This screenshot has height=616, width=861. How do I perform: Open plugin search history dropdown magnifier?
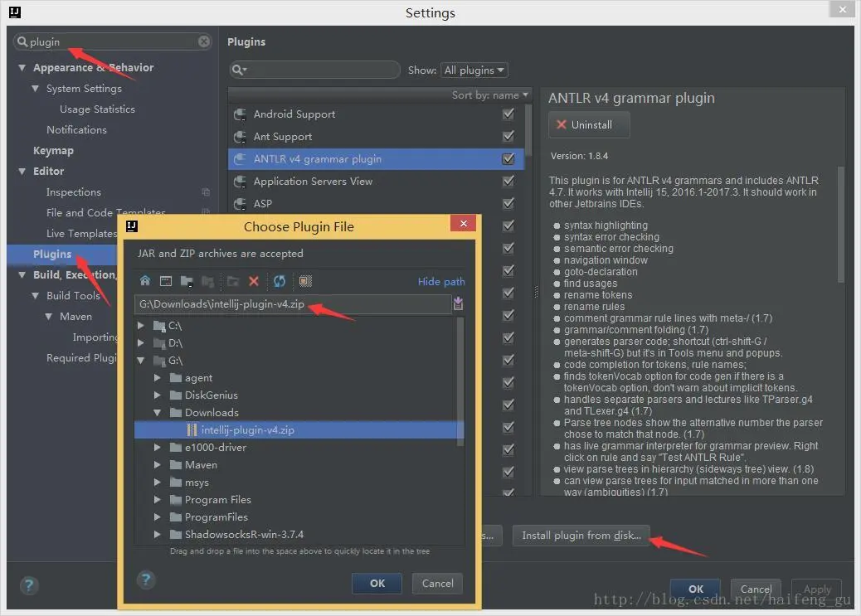click(240, 70)
